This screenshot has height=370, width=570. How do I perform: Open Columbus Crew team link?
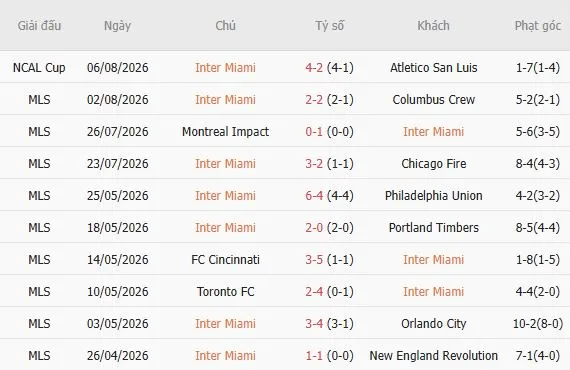[434, 100]
